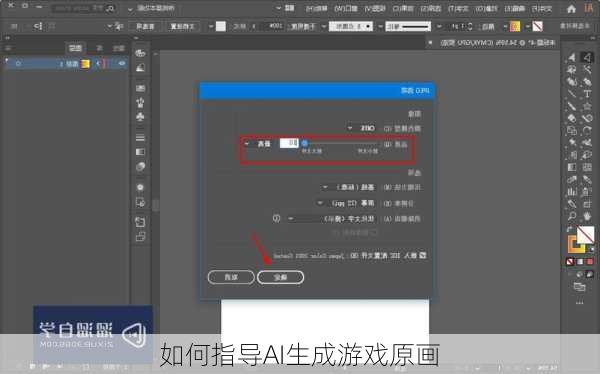The width and height of the screenshot is (600, 374).
Task: Click the large fill swatch in toolbar
Action: (585, 235)
